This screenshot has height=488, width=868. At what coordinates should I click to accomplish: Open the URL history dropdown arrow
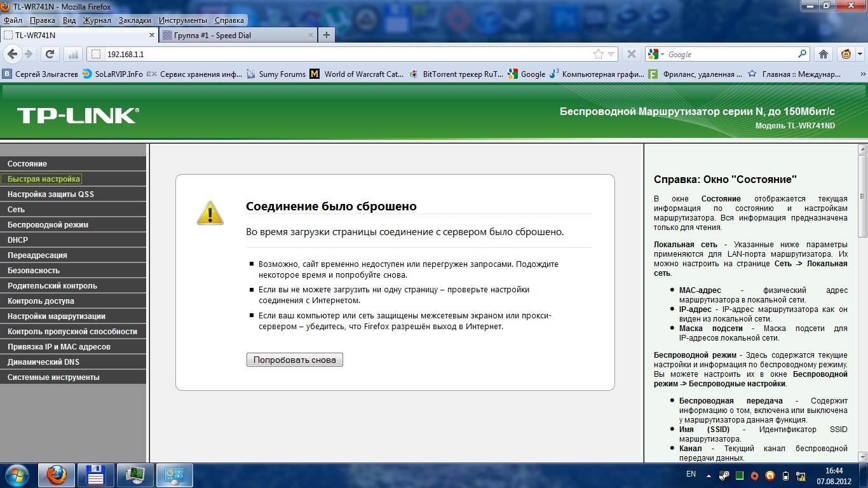611,55
